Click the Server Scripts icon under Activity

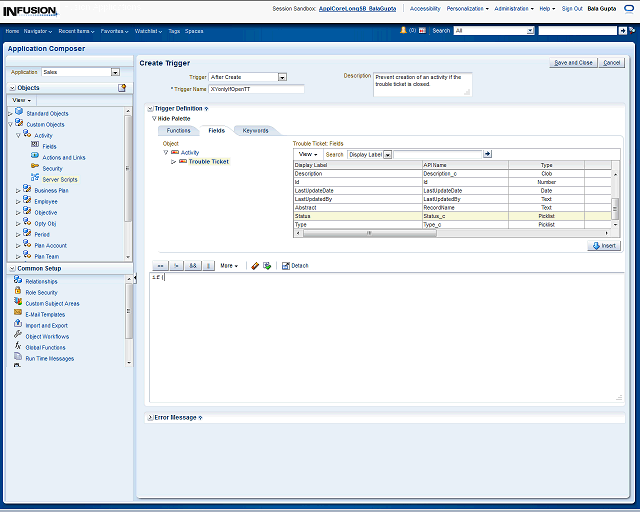pos(35,179)
